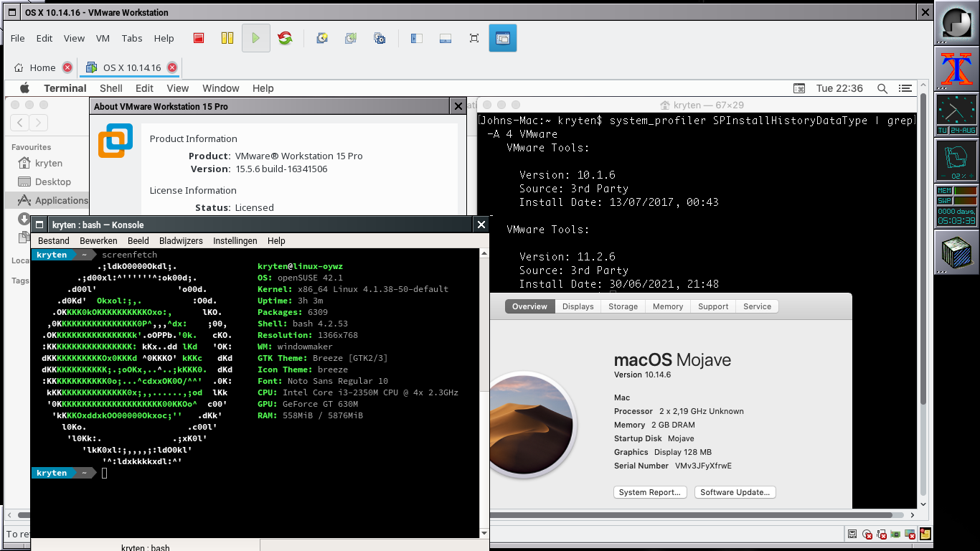Viewport: 980px width, 551px height.
Task: Open Spotlight search in the macOS menu bar
Action: (x=883, y=88)
